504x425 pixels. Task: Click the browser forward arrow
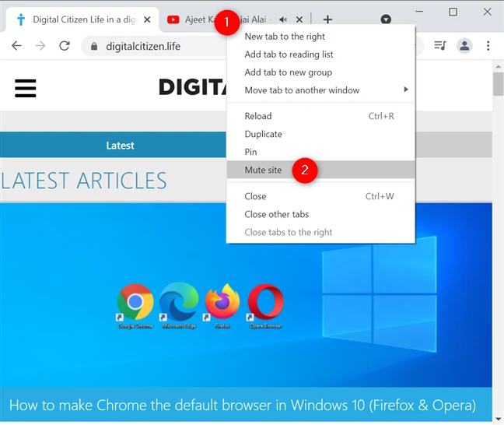tap(40, 46)
